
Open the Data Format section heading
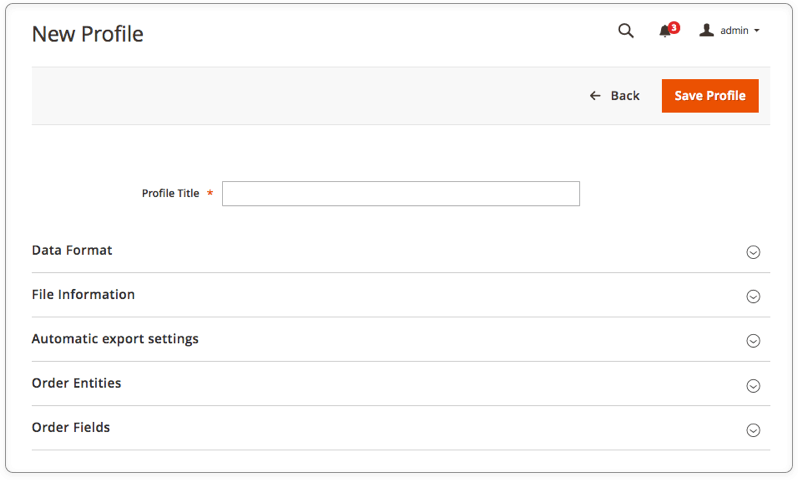coord(72,250)
